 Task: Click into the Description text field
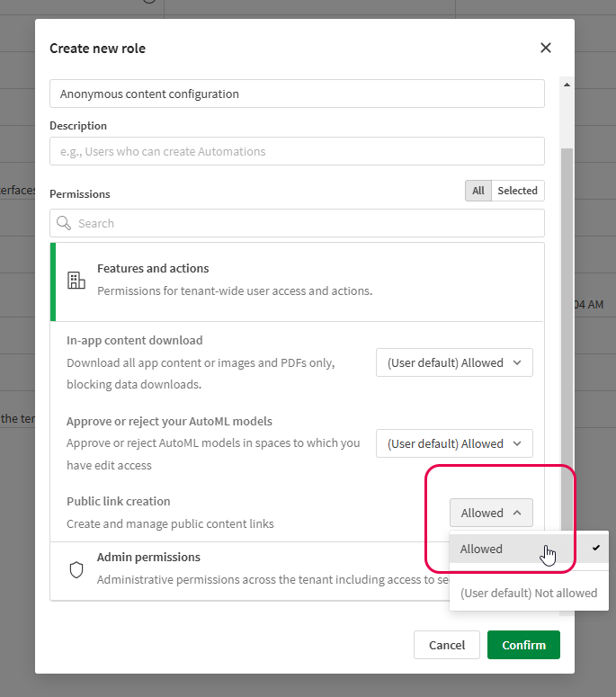tap(297, 151)
